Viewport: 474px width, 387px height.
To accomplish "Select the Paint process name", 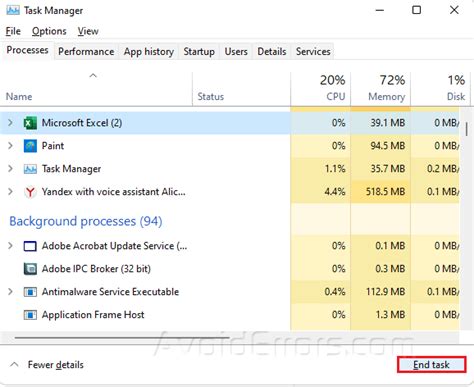I will [x=53, y=146].
